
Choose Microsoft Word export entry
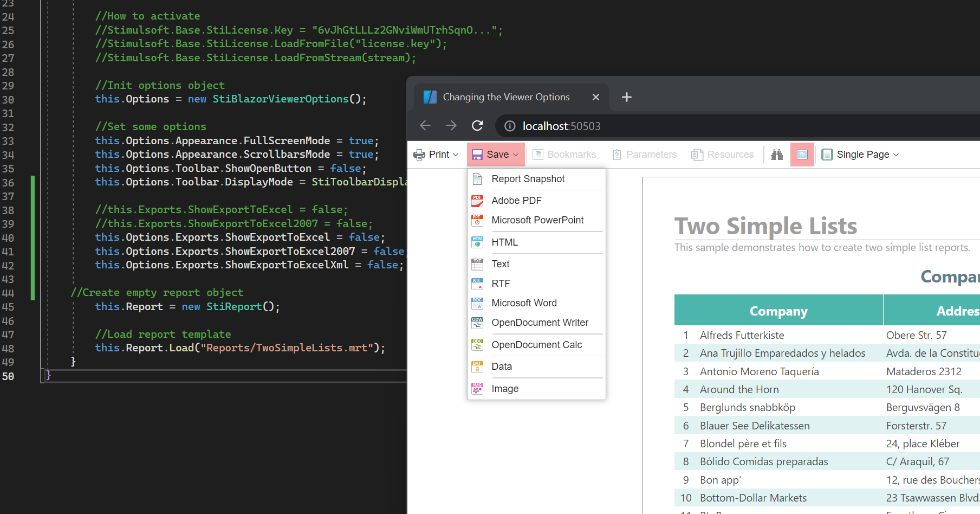pyautogui.click(x=536, y=303)
